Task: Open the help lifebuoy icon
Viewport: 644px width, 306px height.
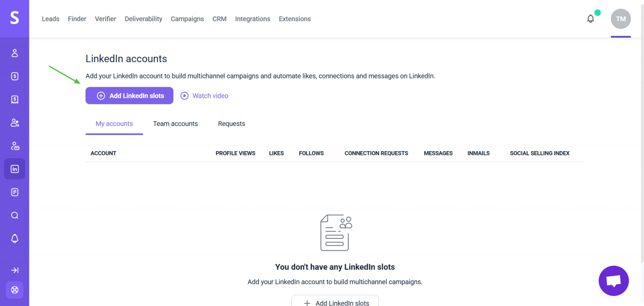Action: 15,290
